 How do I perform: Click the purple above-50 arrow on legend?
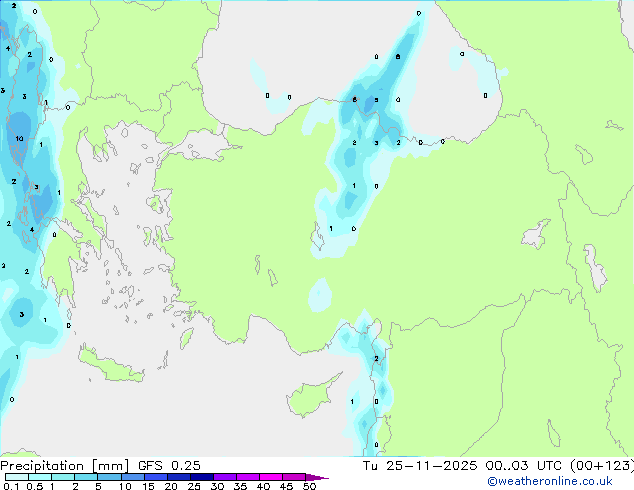coord(317,477)
